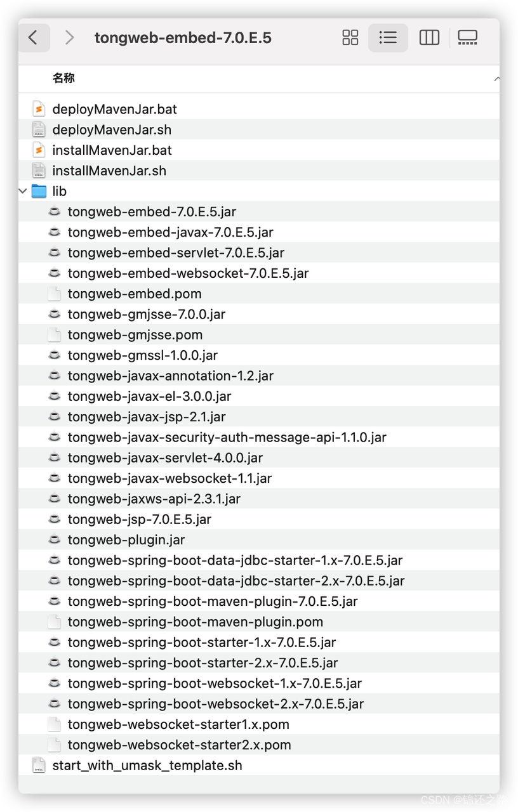Select file name tongweb-spring-boot-maven-plugin-7.0.E.5.jar

(213, 601)
